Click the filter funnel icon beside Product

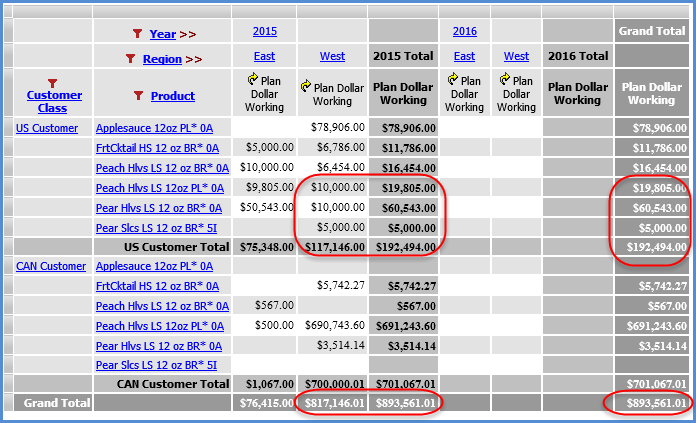coord(138,96)
